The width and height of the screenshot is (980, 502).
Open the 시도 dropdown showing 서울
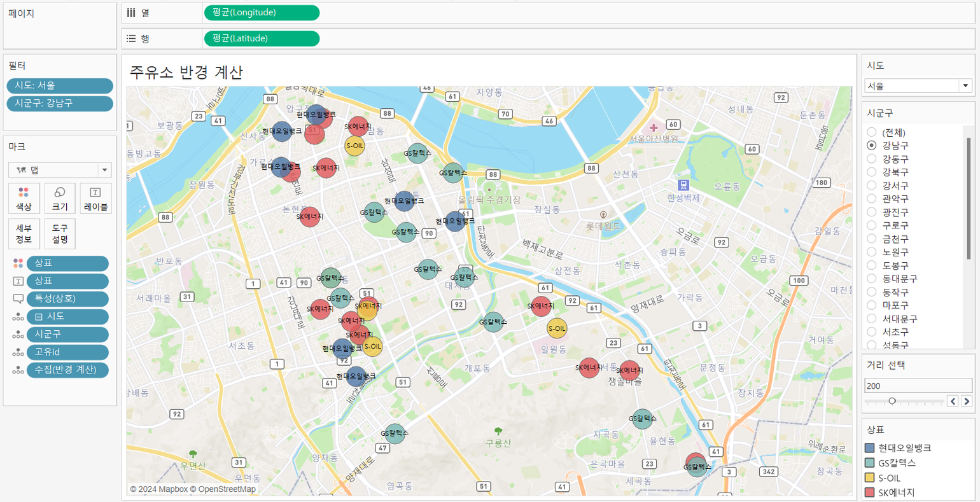[x=918, y=86]
